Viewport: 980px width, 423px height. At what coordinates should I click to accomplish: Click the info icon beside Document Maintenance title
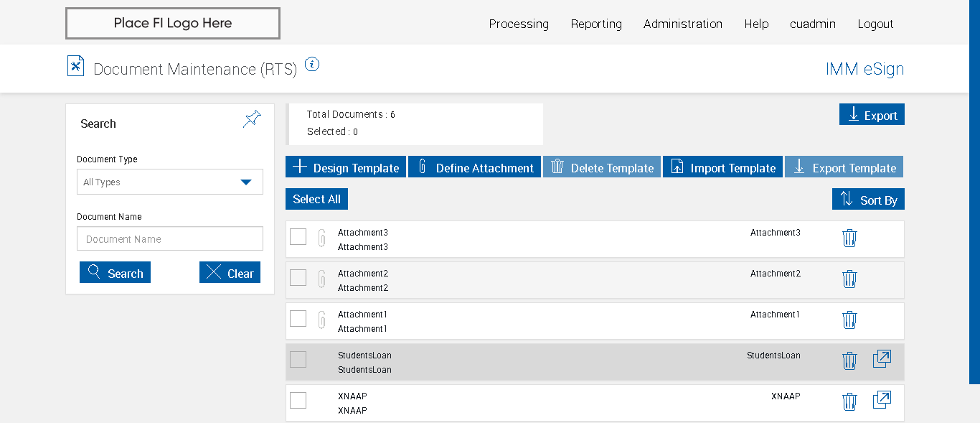click(311, 65)
